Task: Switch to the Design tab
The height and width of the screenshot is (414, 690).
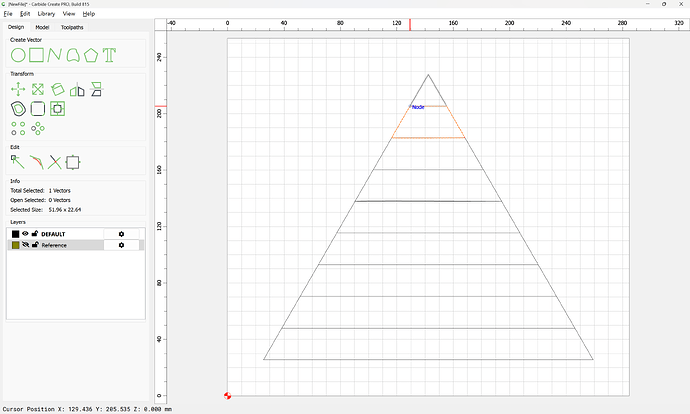Action: (x=16, y=27)
